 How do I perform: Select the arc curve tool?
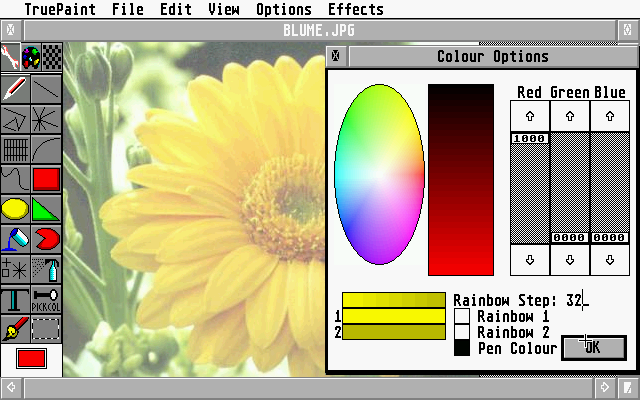(46, 149)
